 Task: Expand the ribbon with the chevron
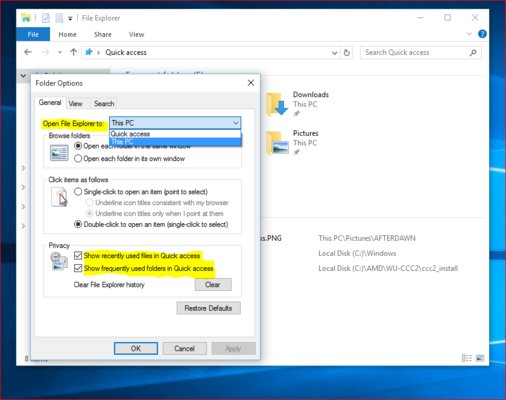469,34
